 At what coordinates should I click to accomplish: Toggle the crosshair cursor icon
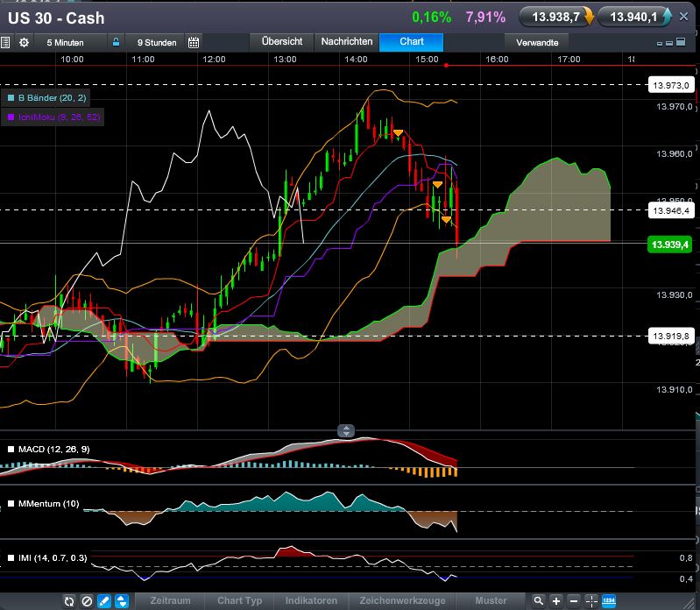pyautogui.click(x=591, y=601)
